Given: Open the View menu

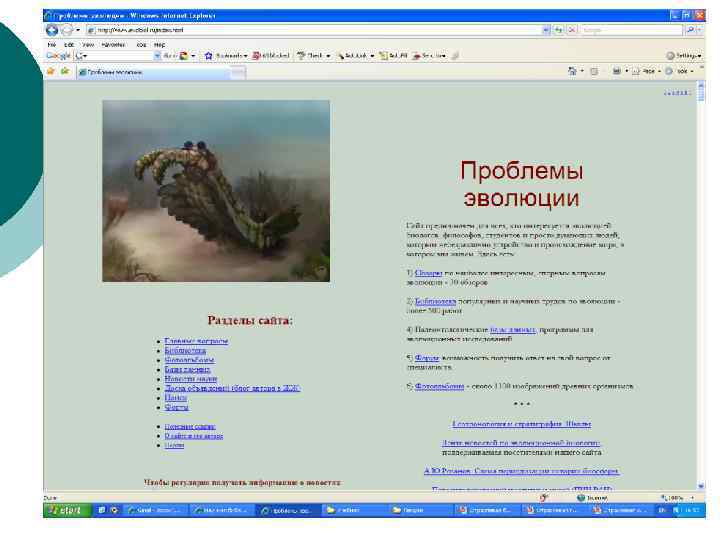Looking at the screenshot, I should click(x=88, y=45).
